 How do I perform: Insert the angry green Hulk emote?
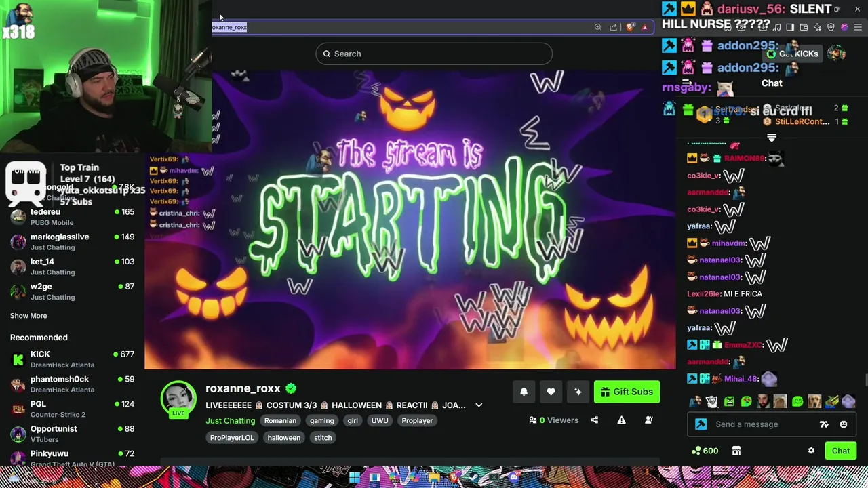point(729,401)
